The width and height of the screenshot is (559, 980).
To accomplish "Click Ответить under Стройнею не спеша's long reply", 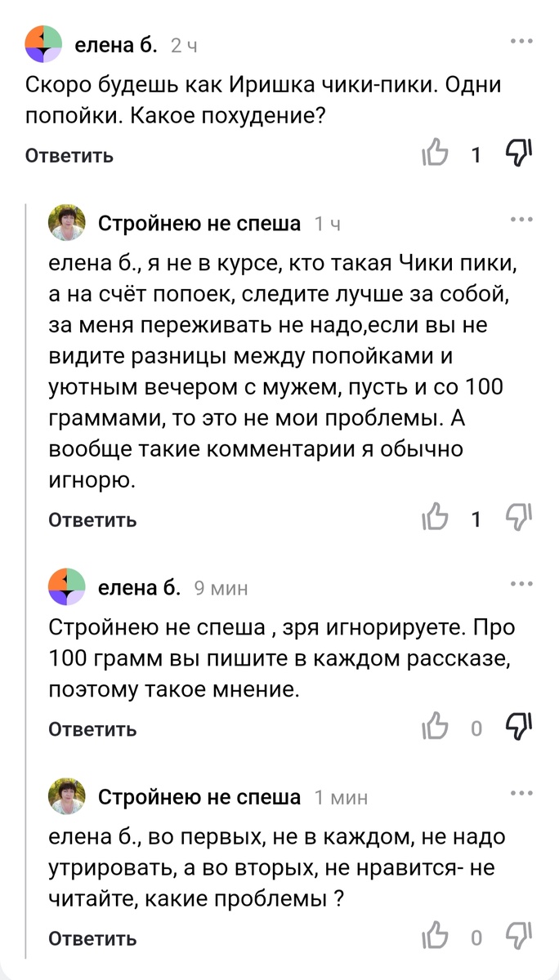I will (92, 519).
